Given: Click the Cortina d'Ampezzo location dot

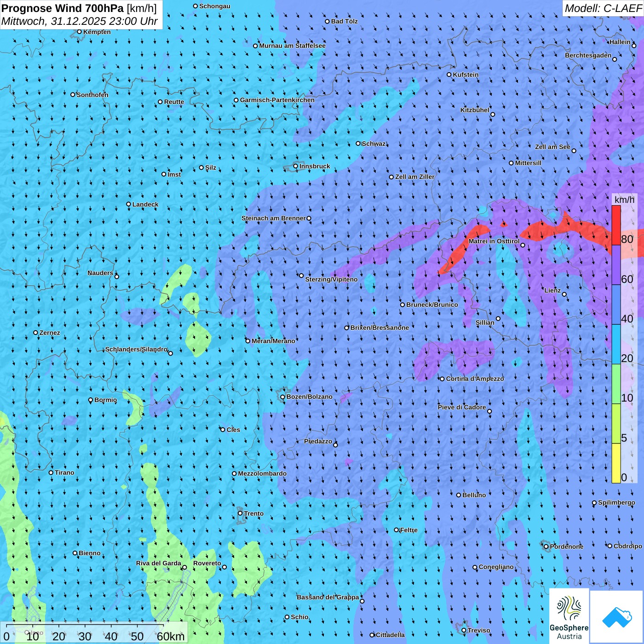Looking at the screenshot, I should tap(443, 379).
